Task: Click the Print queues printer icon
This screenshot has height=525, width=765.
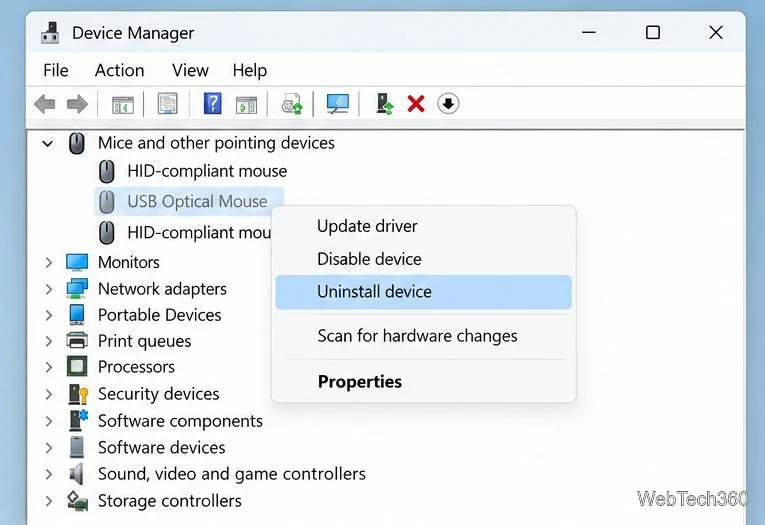Action: coord(77,340)
